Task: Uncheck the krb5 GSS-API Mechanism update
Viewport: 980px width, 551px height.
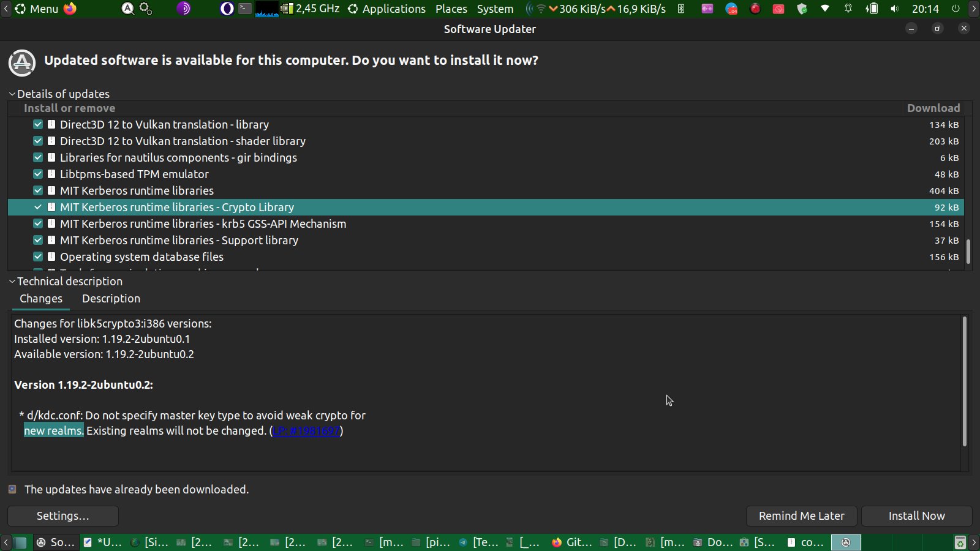Action: 38,223
